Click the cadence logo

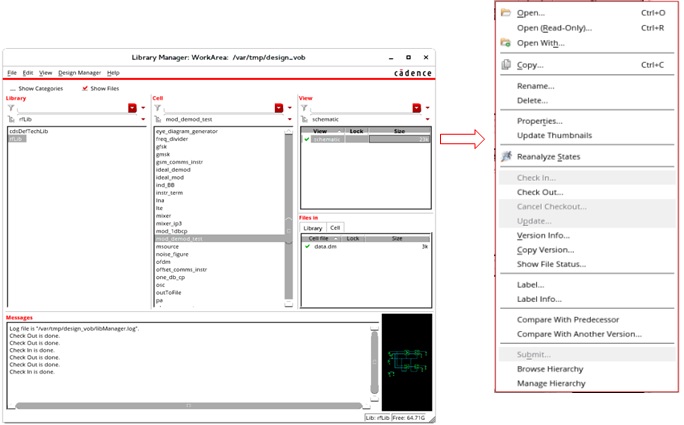(413, 73)
